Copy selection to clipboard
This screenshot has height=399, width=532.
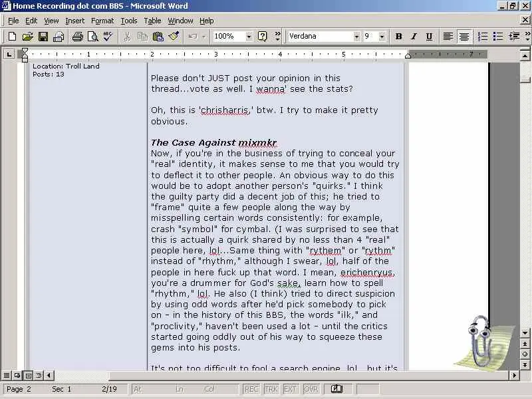(x=142, y=37)
